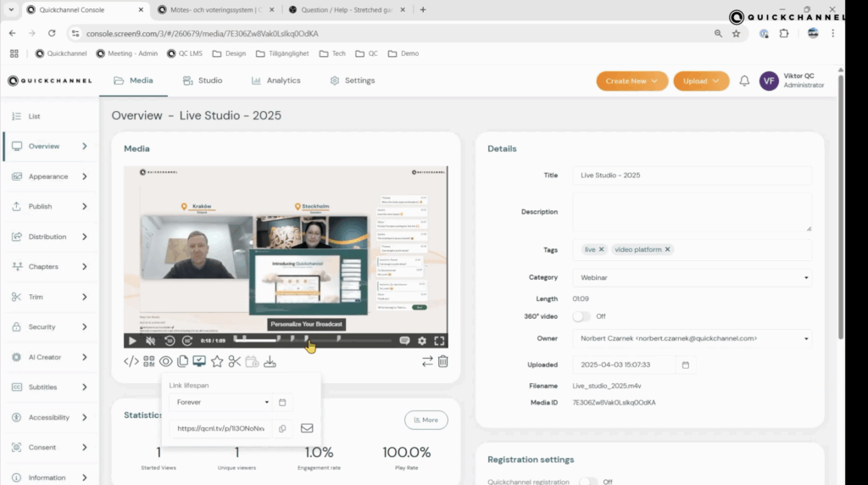Click the share link URL field
Viewport: 868px width, 485px height.
(x=220, y=428)
